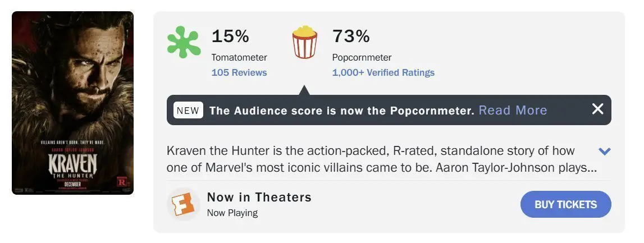Click the Tomatometer label text
The image size is (644, 243).
click(x=239, y=57)
